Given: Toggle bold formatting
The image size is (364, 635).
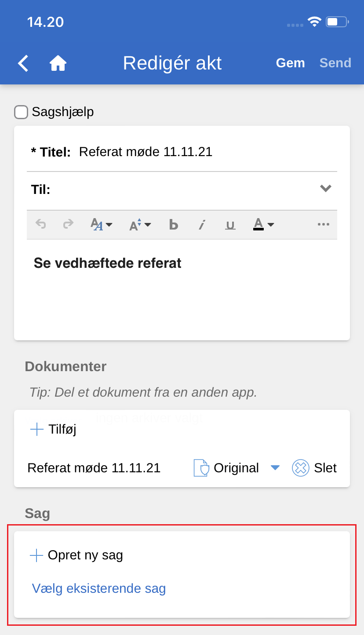Looking at the screenshot, I should point(174,225).
